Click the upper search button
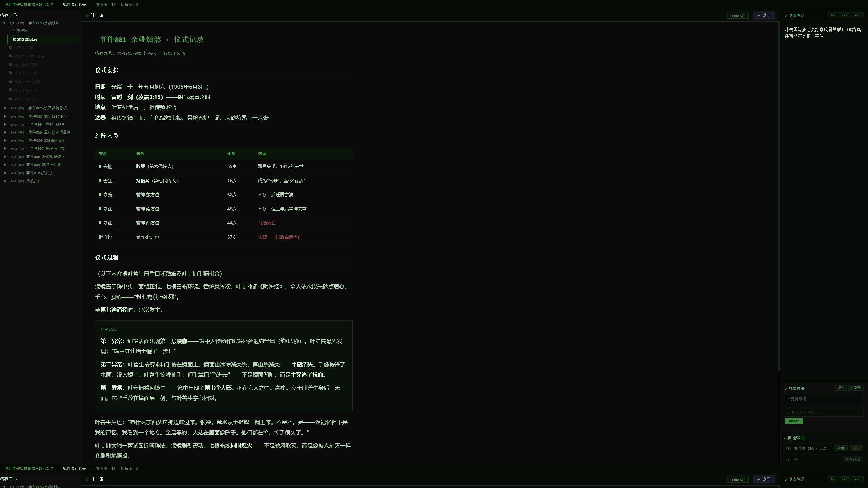The width and height of the screenshot is (868, 488). pos(738,15)
